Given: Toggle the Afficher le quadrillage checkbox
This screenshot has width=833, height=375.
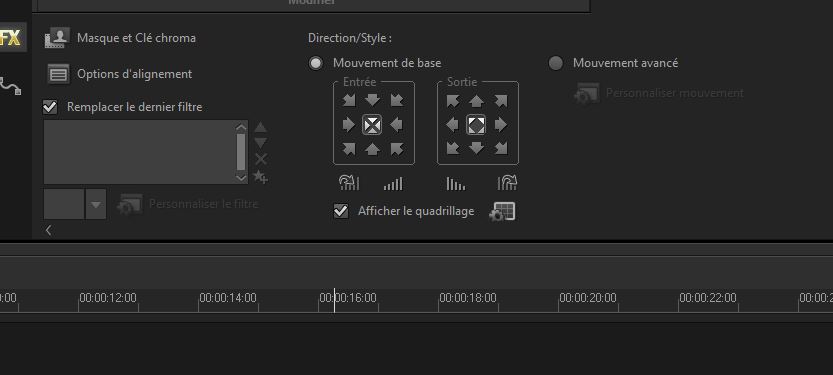Looking at the screenshot, I should click(x=341, y=211).
